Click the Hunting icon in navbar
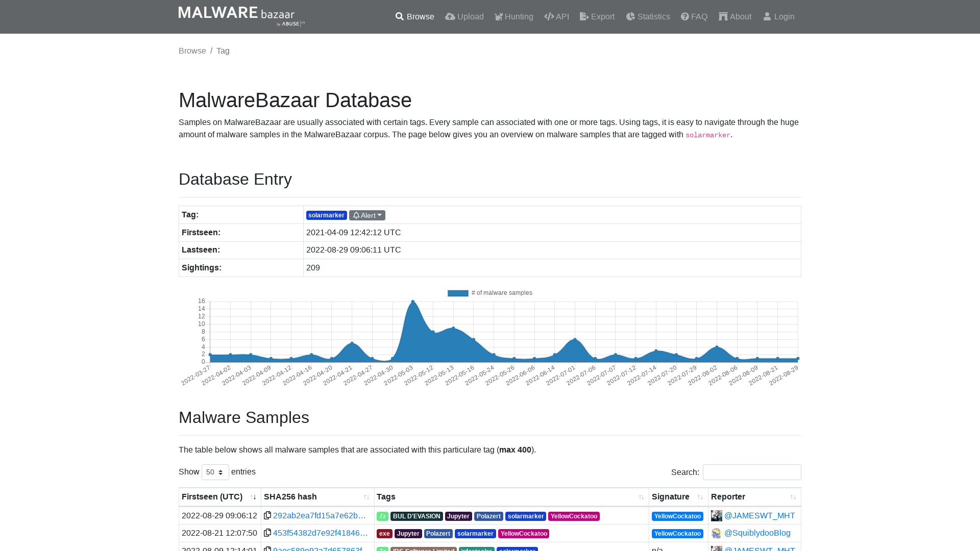 [499, 17]
